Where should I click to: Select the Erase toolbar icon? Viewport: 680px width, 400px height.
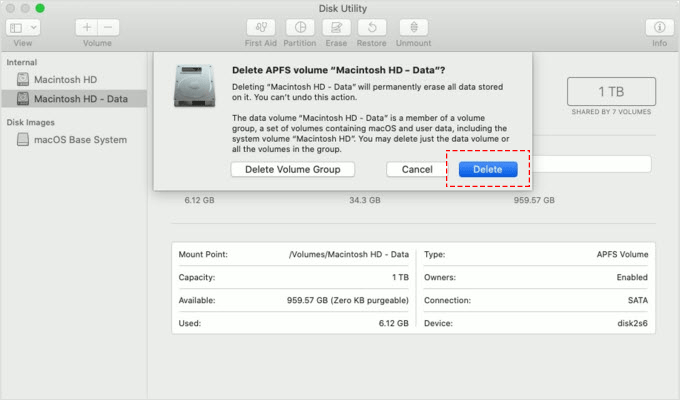point(336,28)
